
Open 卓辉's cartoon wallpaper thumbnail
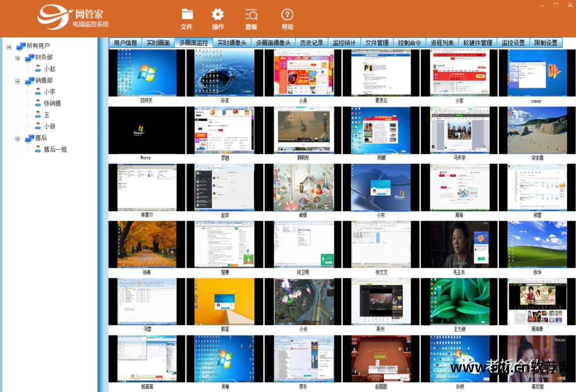pos(303,187)
